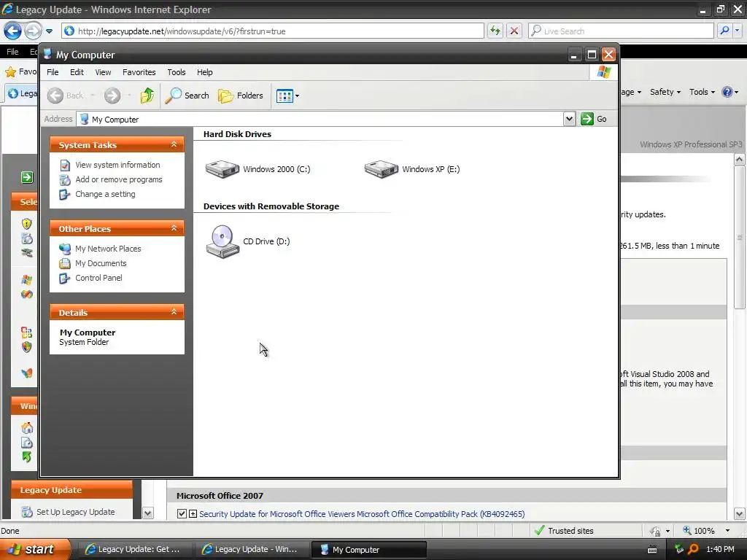Open the Address bar dropdown in My Computer

[569, 119]
